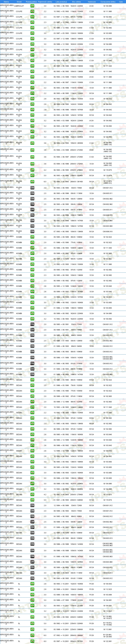Click the KOMBI 2.8 row petrol icon
This screenshot has height=644, width=126.
pos(32,297)
